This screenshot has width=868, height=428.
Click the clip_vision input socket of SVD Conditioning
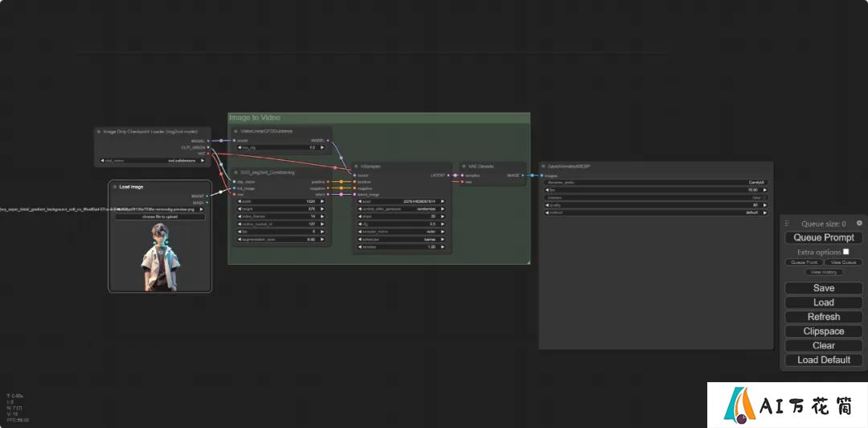(x=235, y=182)
